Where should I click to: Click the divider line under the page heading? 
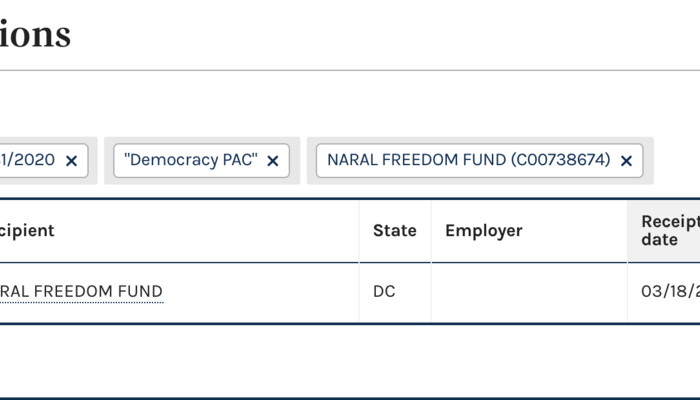(350, 70)
